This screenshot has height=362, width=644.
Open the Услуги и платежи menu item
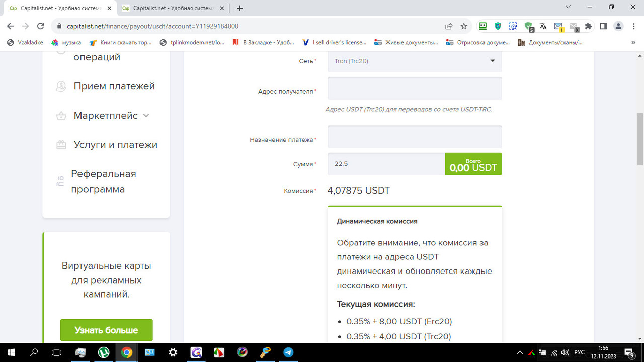coord(116,145)
